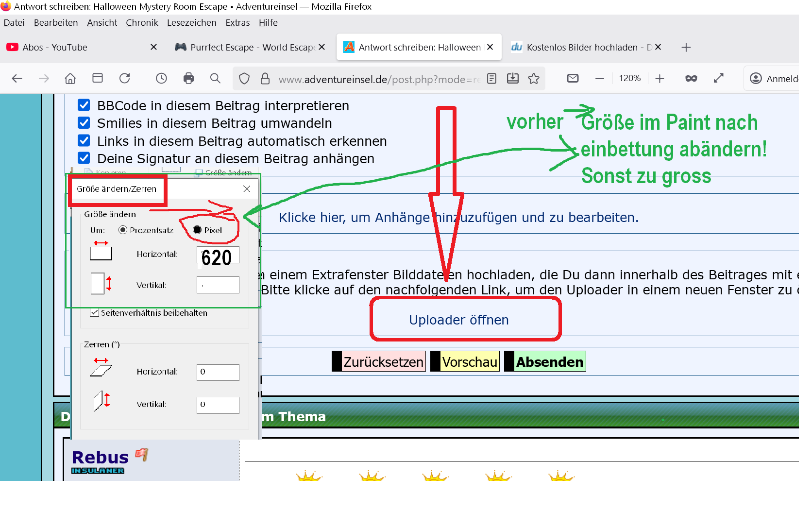Zoom out with the minus icon

(x=600, y=79)
